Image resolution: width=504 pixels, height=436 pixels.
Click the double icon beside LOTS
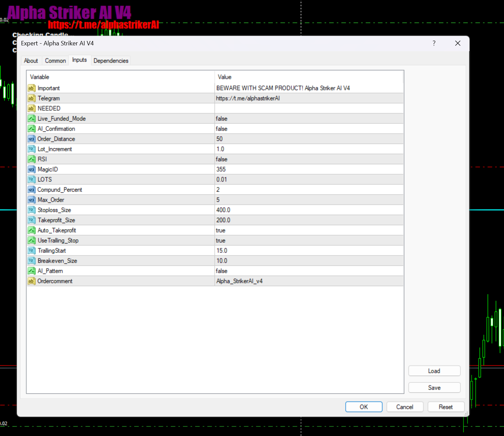pos(31,179)
